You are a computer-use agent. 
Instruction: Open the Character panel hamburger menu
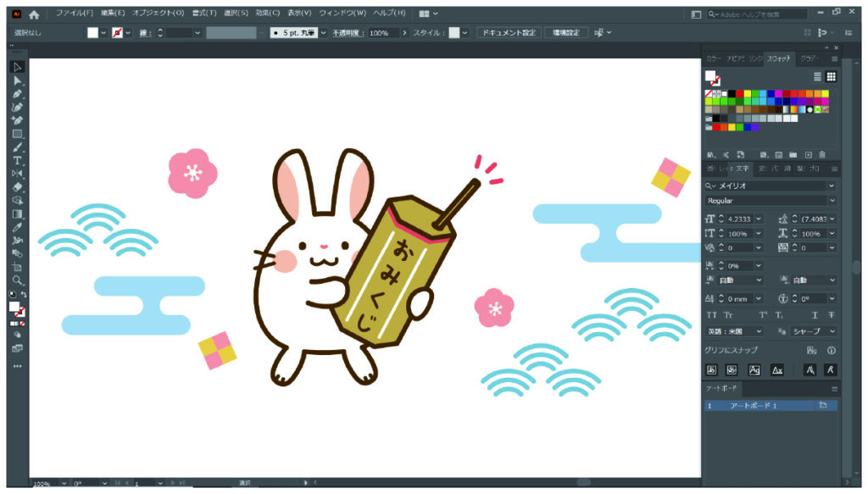click(x=834, y=169)
